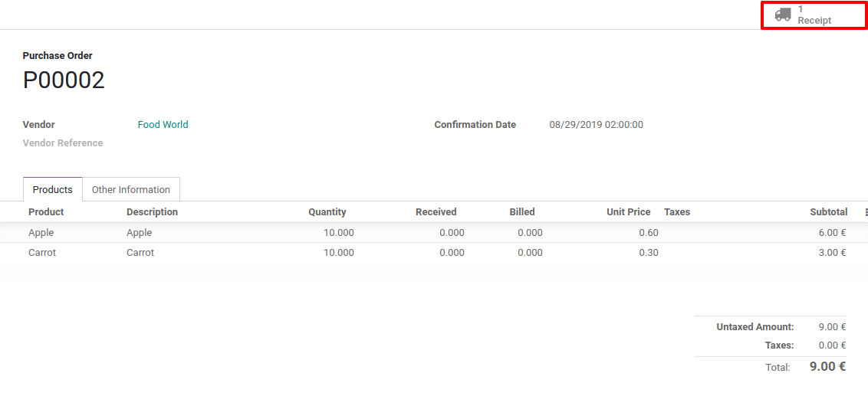Click the Apple subtotal 6.00 €

click(x=832, y=233)
